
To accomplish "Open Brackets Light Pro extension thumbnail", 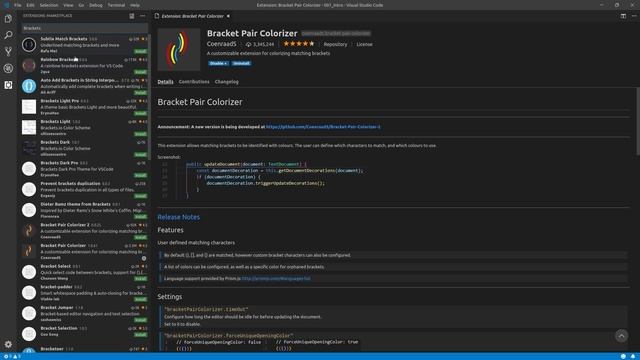I will 29,107.
